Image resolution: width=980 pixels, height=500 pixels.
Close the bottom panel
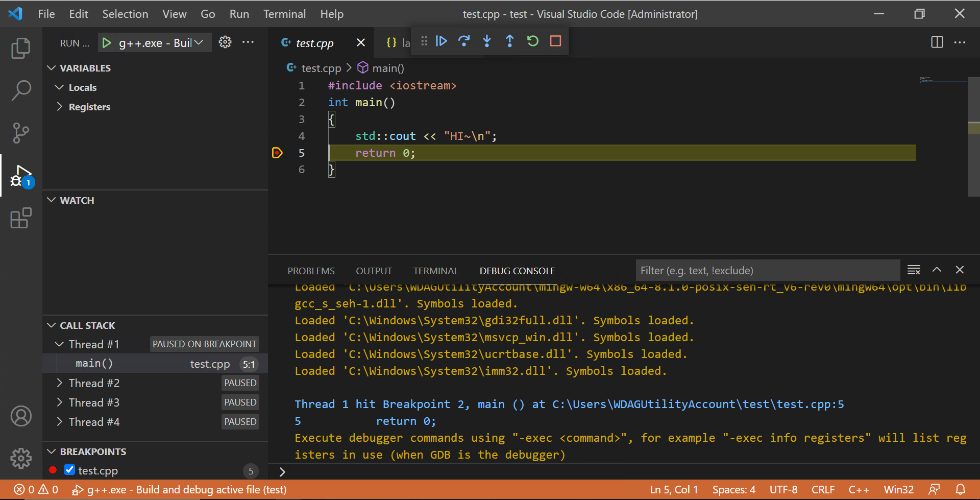(x=960, y=270)
